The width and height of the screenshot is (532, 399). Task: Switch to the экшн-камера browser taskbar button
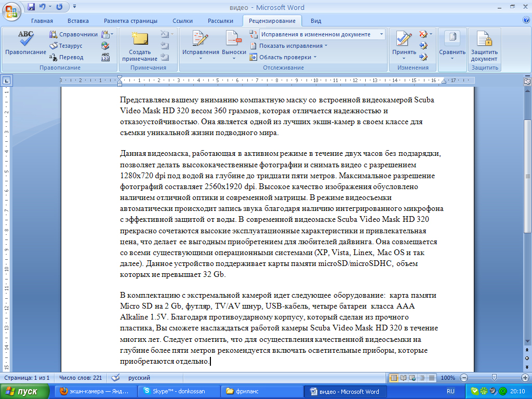96,391
